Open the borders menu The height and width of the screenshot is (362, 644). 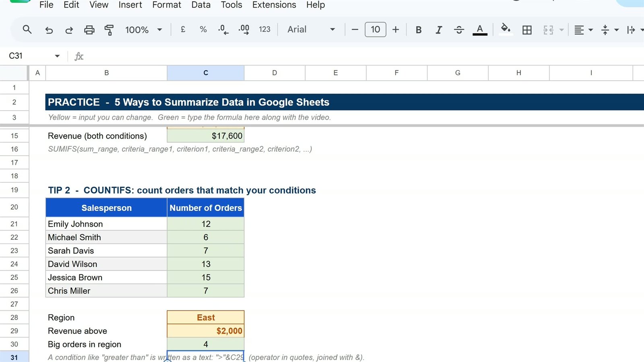click(x=527, y=30)
